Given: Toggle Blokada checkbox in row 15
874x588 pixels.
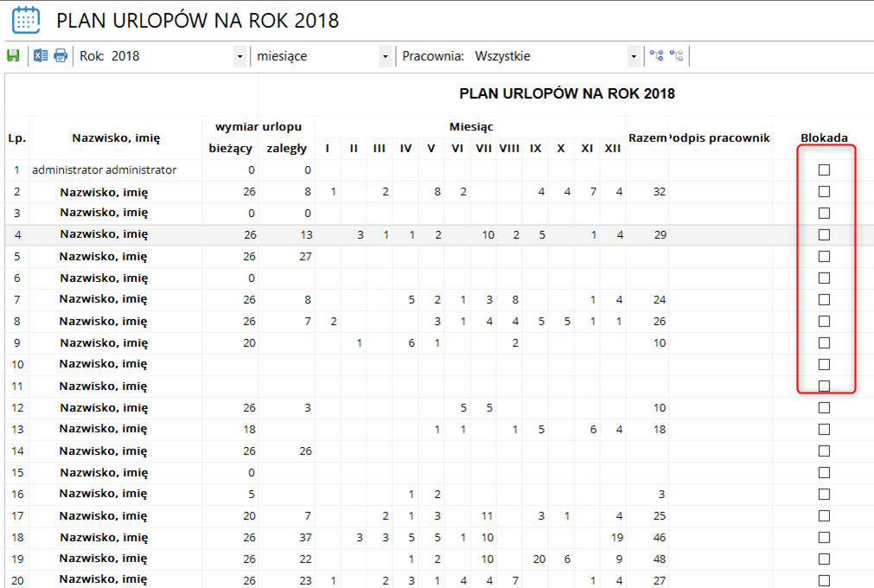Looking at the screenshot, I should point(824,473).
